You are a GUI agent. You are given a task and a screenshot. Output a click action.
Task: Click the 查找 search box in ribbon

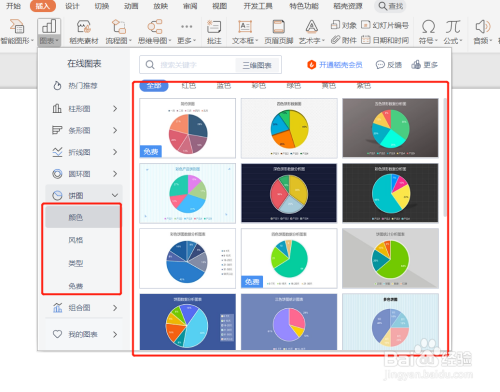tap(390, 6)
